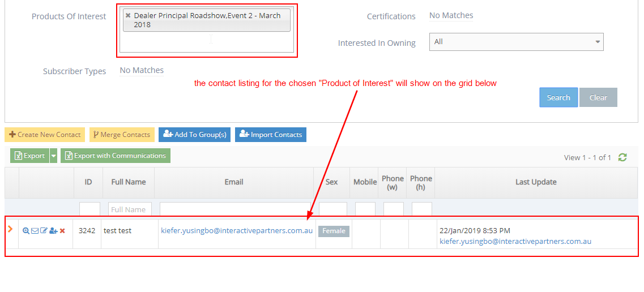The height and width of the screenshot is (292, 644).
Task: Click Export with Communications button
Action: point(116,156)
